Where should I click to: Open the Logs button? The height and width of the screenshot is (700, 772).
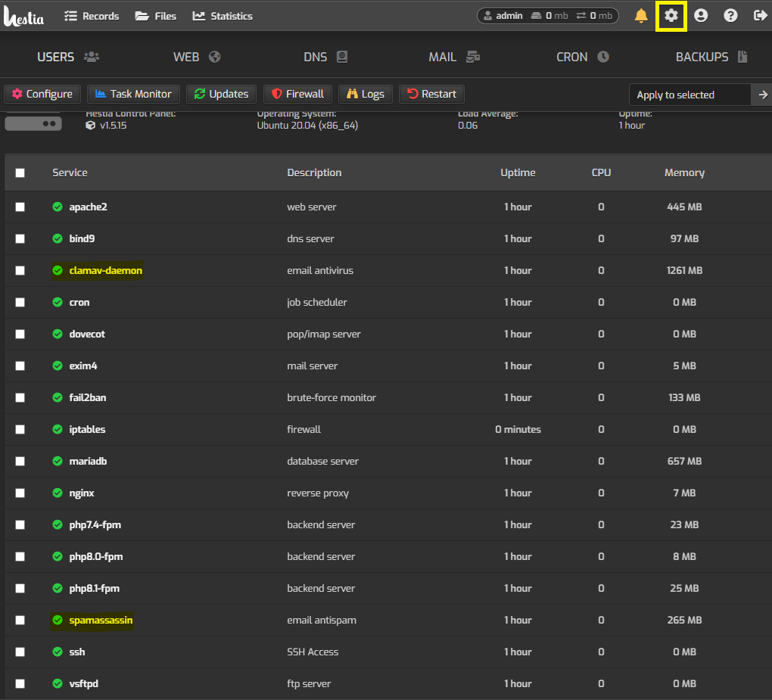coord(366,94)
